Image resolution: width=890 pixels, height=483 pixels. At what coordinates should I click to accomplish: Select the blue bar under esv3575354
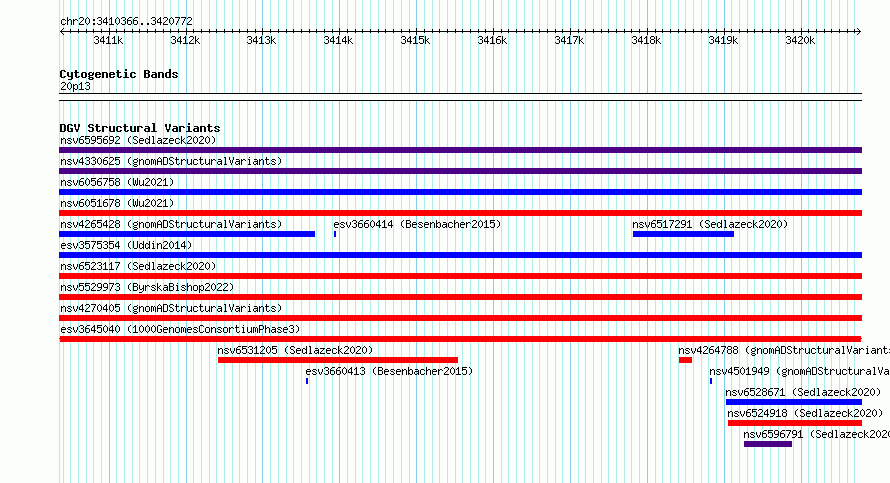pyautogui.click(x=460, y=255)
